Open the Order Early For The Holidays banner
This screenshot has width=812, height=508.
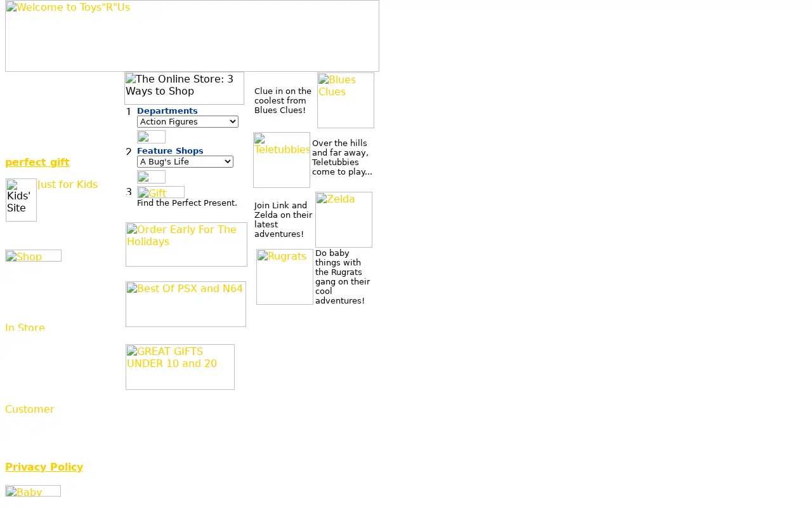pos(187,244)
